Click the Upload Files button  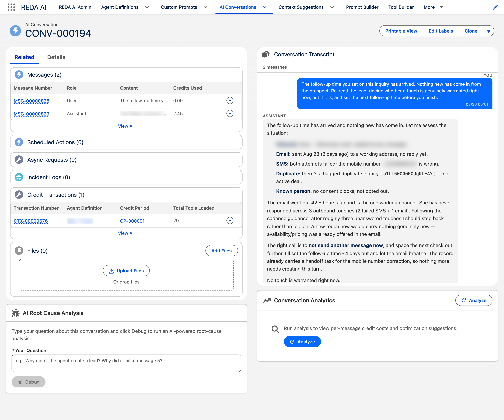tap(126, 271)
